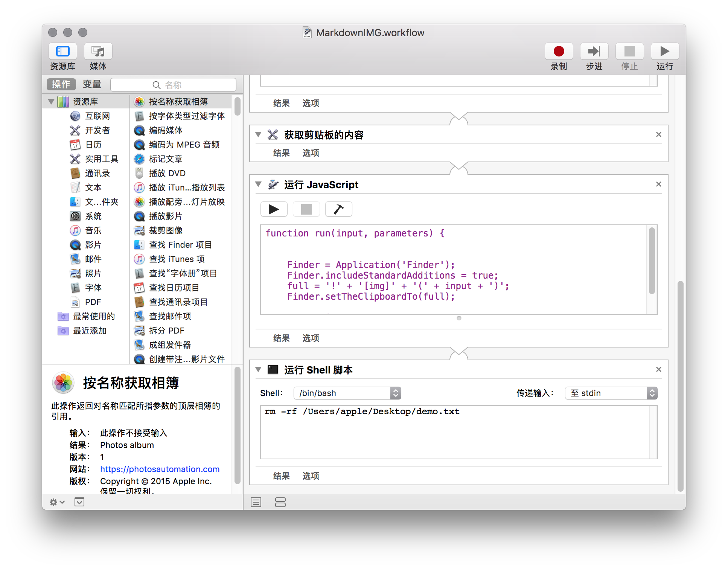Collapse the 运行 Shell 脚本 action
Viewport: 728px width, 570px height.
point(258,369)
